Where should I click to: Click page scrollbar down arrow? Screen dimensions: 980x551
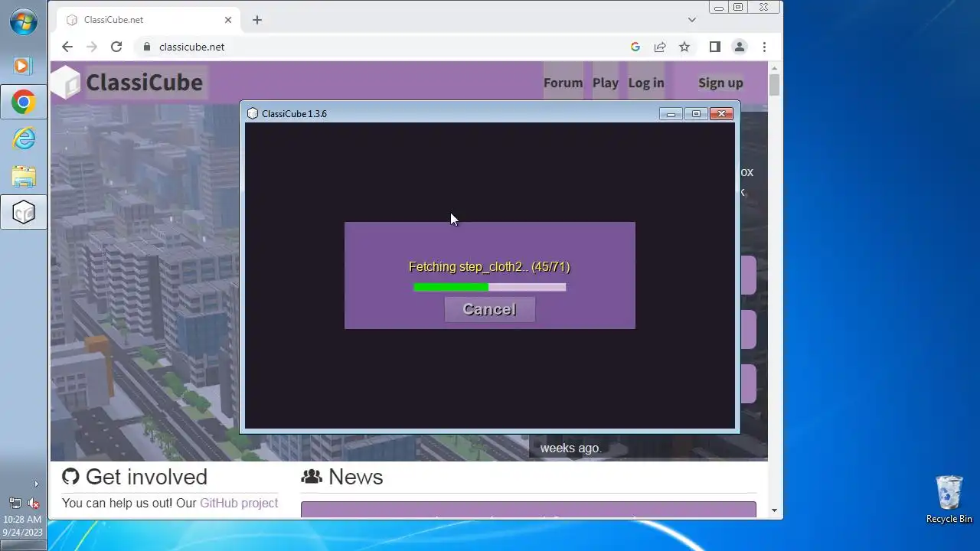point(774,510)
